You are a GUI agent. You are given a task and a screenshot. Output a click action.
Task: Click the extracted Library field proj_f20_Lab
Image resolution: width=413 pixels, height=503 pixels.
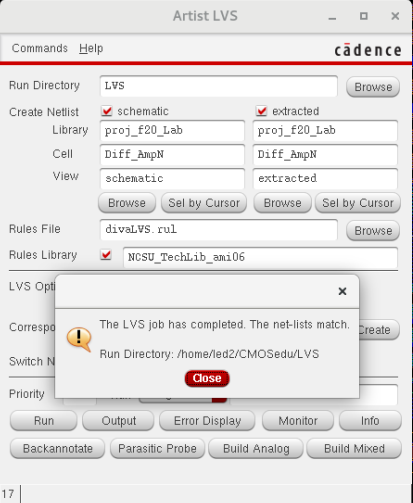pyautogui.click(x=325, y=131)
